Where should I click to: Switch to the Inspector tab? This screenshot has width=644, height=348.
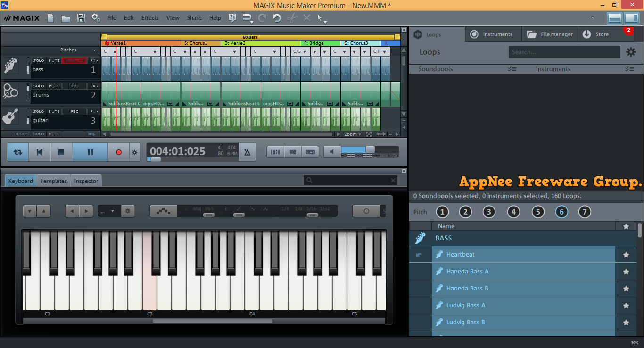[x=86, y=181]
